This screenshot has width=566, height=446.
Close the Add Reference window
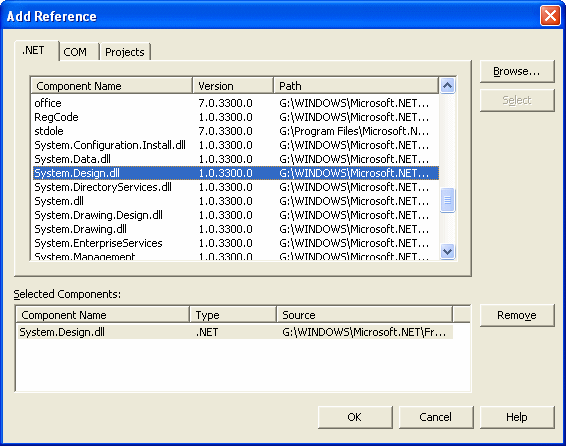(550, 16)
